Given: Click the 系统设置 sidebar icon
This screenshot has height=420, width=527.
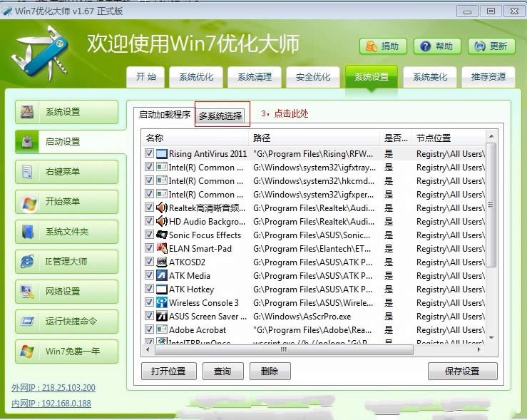Looking at the screenshot, I should coord(28,112).
